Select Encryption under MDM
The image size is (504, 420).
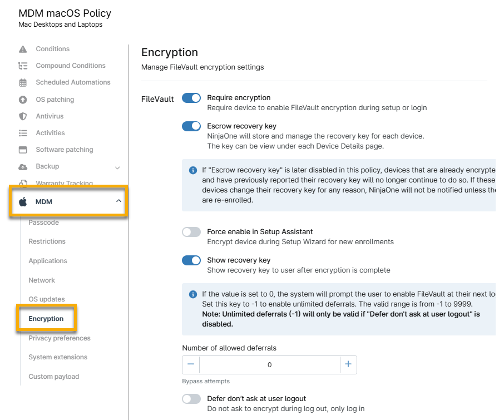click(x=46, y=319)
